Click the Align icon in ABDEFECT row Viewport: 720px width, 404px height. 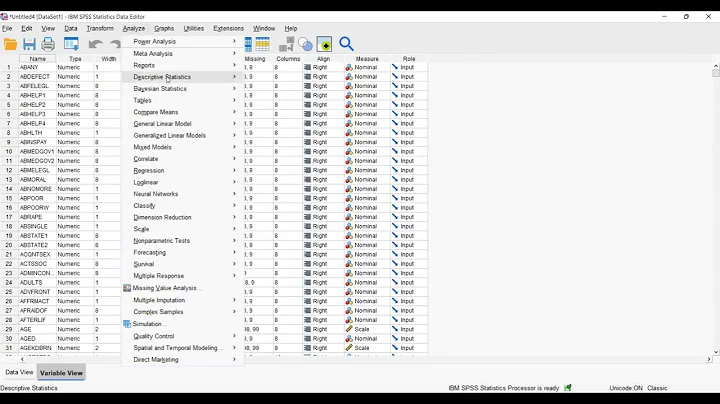(308, 77)
